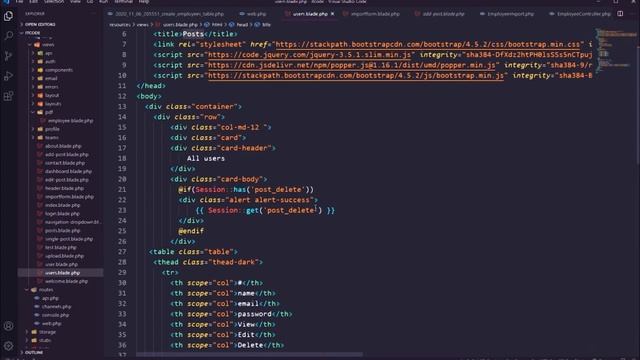Open the Explorer view in activity bar
This screenshot has height=360, width=640.
tap(8, 16)
